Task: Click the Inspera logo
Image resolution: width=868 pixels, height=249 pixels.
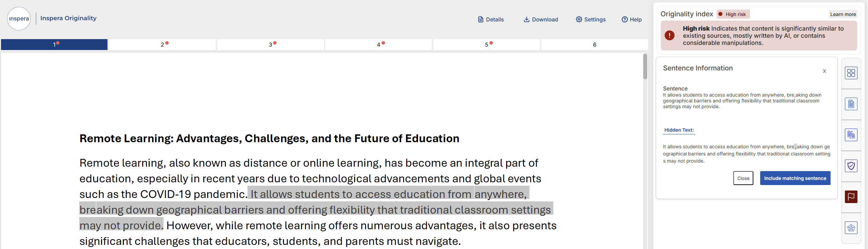Action: tap(19, 19)
